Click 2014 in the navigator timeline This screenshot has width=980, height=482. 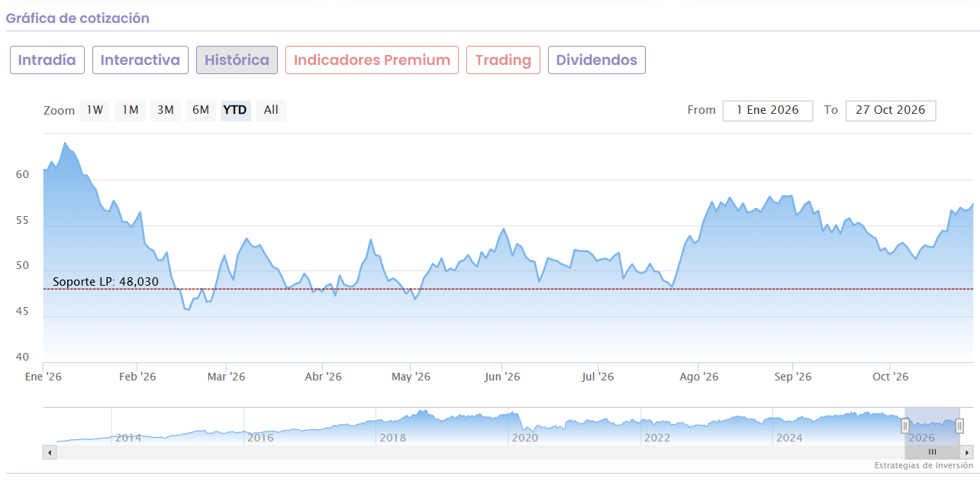128,438
